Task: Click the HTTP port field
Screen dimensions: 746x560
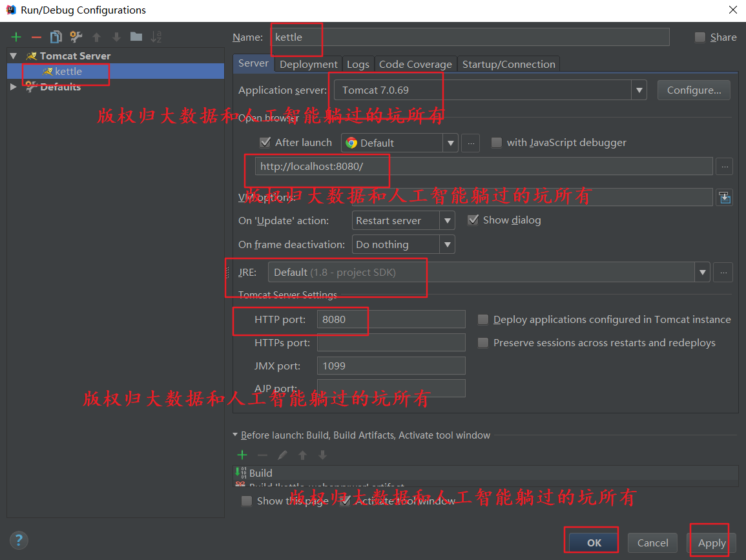Action: pyautogui.click(x=391, y=319)
